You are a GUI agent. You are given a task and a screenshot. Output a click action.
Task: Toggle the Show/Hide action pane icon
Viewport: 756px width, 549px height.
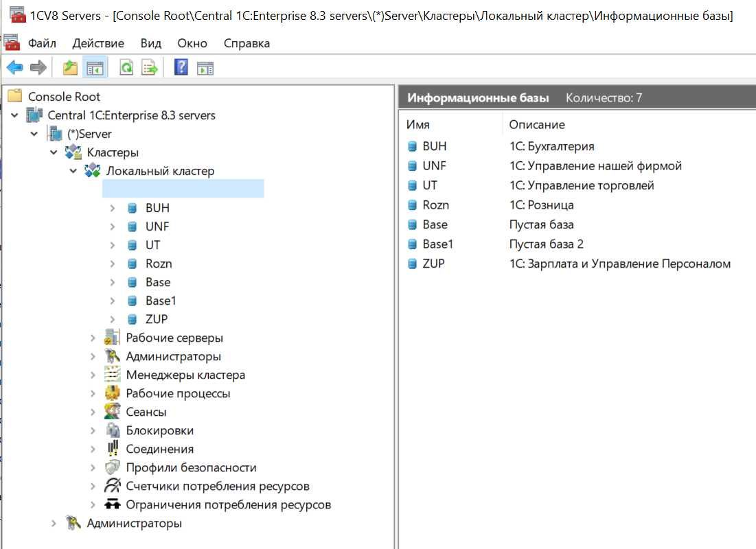205,68
